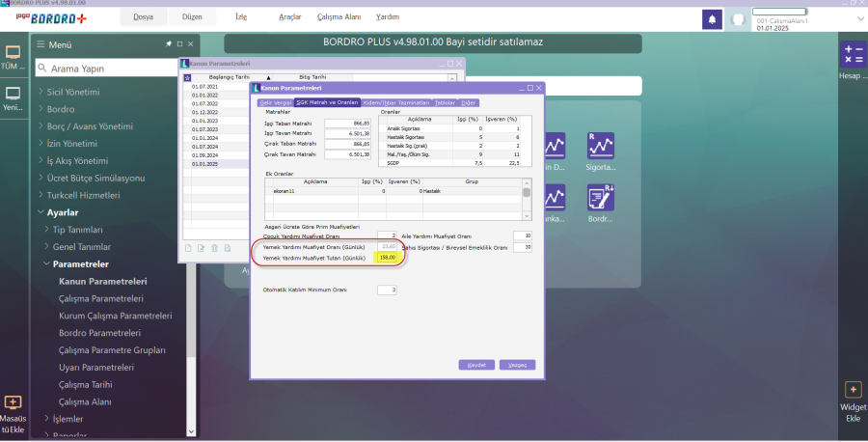Switch to the Diğer tab
The width and height of the screenshot is (868, 442).
469,102
